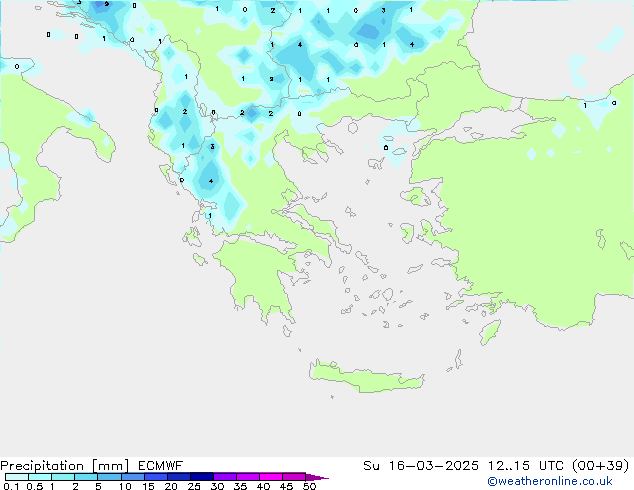Image resolution: width=634 pixels, height=490 pixels.
Task: Click the legend label '0.5'
Action: coord(35,486)
